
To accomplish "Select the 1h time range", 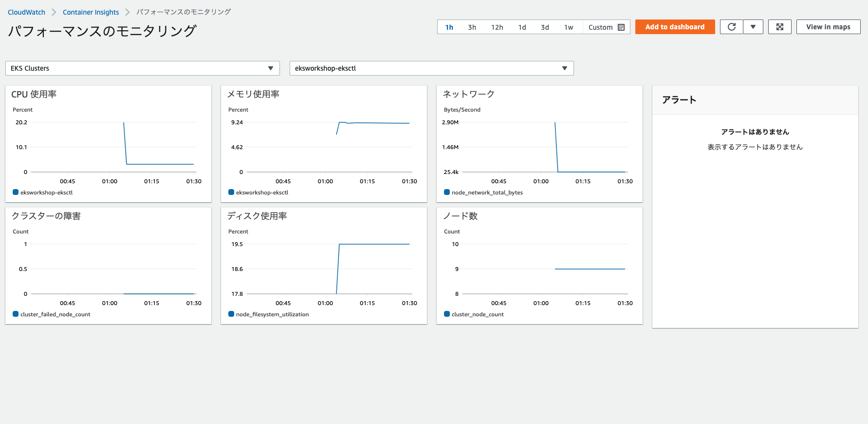I will [449, 27].
